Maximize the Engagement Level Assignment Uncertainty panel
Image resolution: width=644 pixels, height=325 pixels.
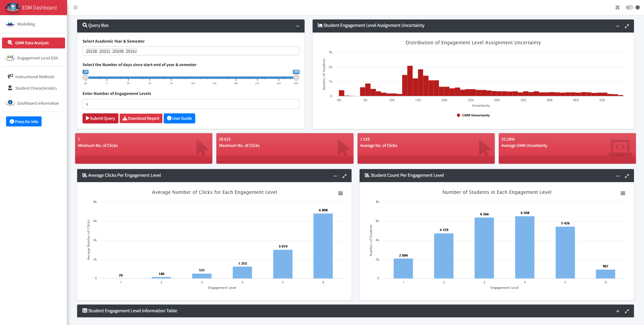tap(627, 26)
